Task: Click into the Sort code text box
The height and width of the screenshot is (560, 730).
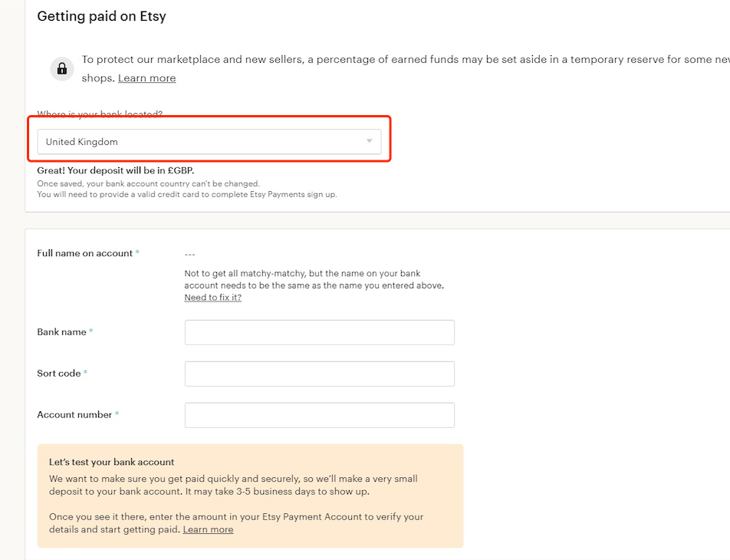Action: point(319,374)
